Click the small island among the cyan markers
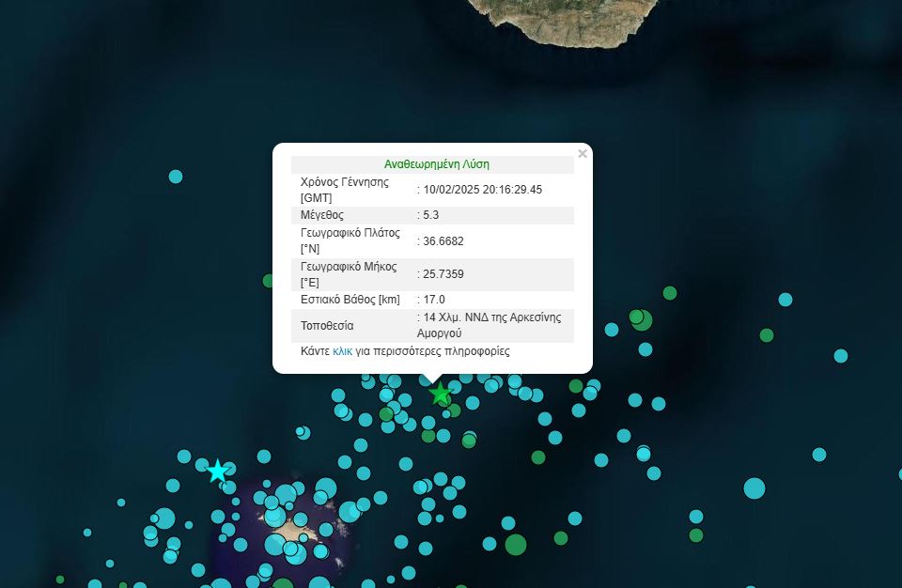902x588 pixels. [x=291, y=528]
